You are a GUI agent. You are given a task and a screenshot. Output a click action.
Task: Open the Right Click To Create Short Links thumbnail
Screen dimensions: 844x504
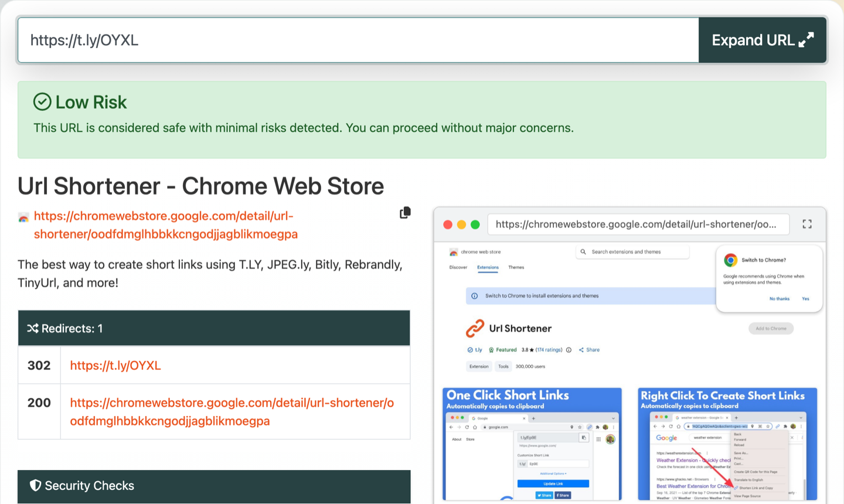(727, 444)
